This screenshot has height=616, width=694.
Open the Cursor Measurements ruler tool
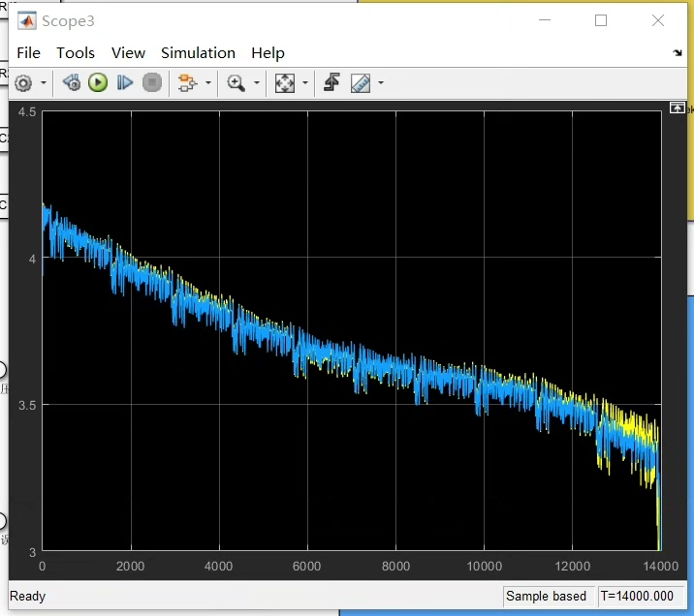click(x=361, y=82)
